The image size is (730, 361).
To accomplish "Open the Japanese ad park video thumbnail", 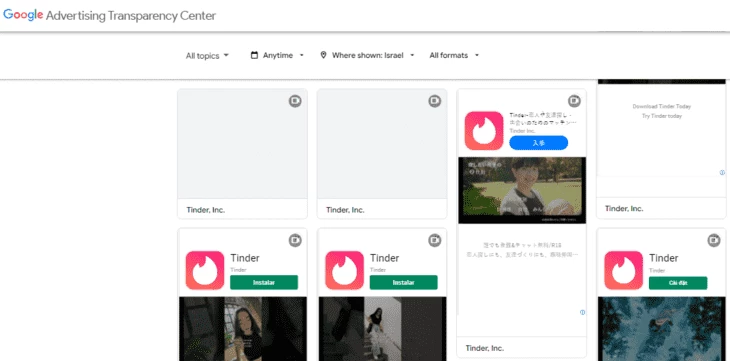I will click(x=522, y=190).
